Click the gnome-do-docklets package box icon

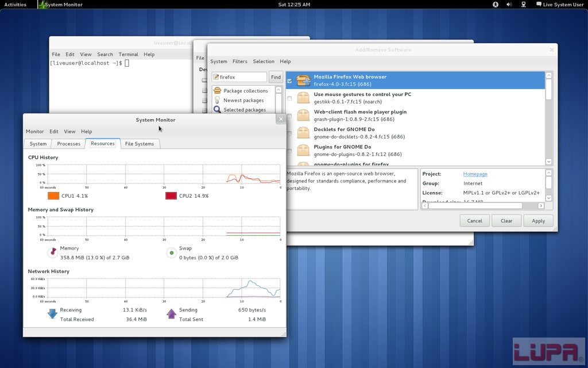point(303,133)
